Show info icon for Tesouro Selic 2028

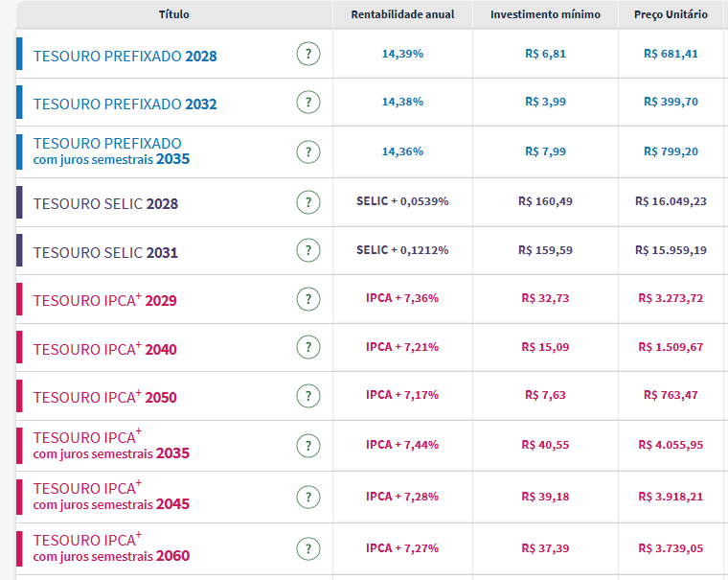(x=307, y=202)
